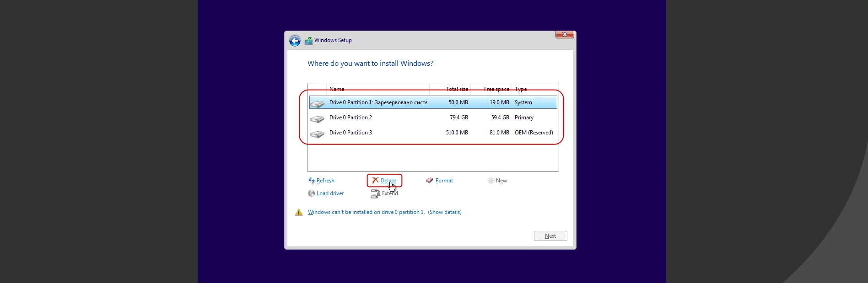
Task: Click the Windows Setup title icon
Action: point(308,41)
